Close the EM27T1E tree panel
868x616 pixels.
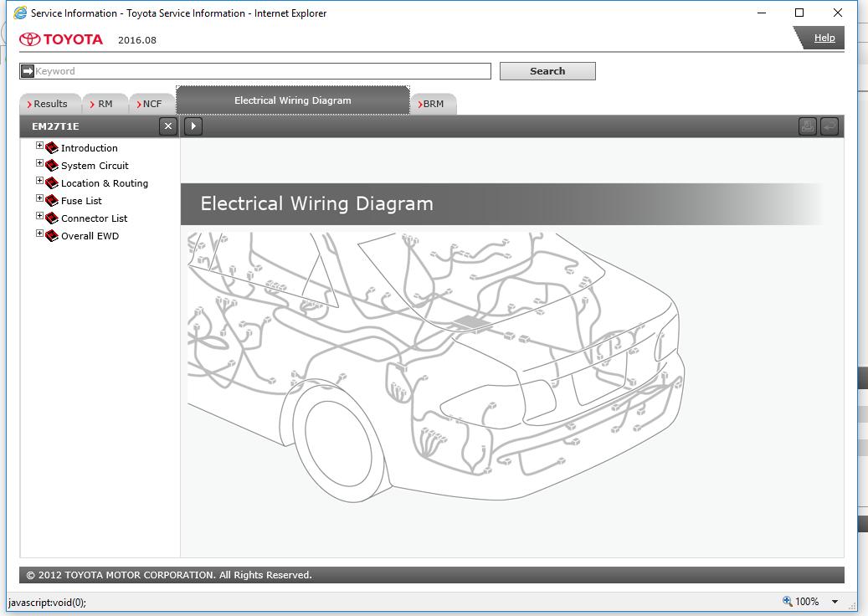tap(168, 126)
